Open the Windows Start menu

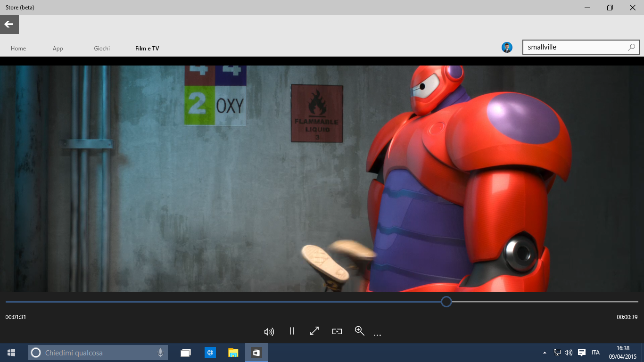[x=11, y=353]
